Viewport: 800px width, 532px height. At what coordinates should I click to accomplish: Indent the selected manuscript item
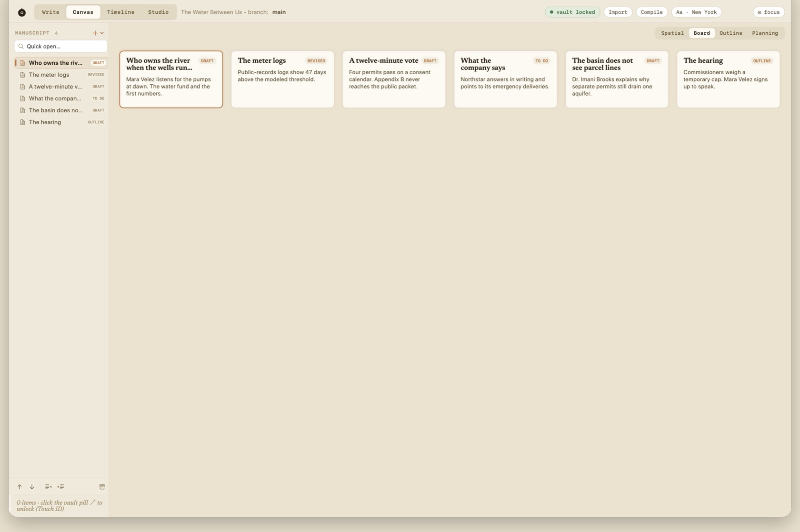coord(61,487)
